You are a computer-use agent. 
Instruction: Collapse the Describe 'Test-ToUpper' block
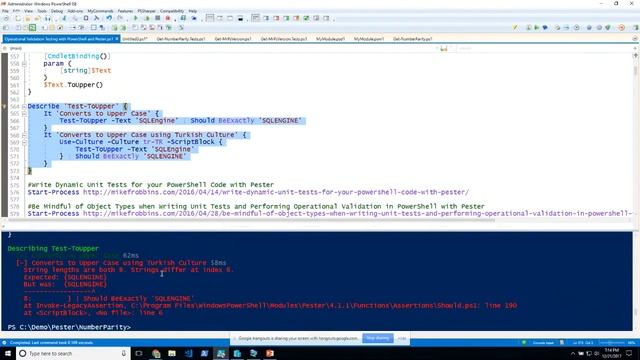coord(24,106)
